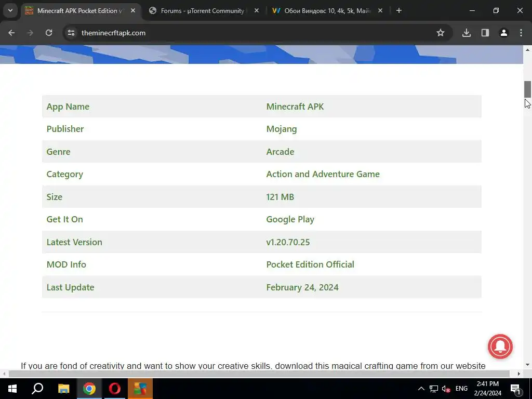Click the vertical scrollbar up arrow

pyautogui.click(x=527, y=50)
